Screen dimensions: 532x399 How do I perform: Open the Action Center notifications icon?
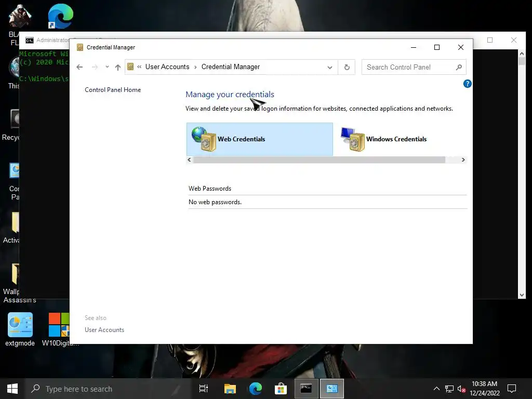click(x=512, y=389)
